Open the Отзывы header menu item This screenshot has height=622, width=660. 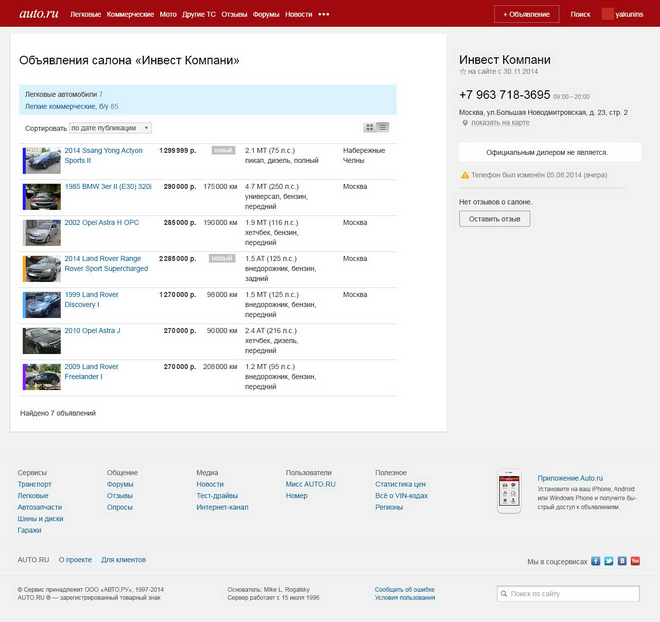pyautogui.click(x=234, y=14)
